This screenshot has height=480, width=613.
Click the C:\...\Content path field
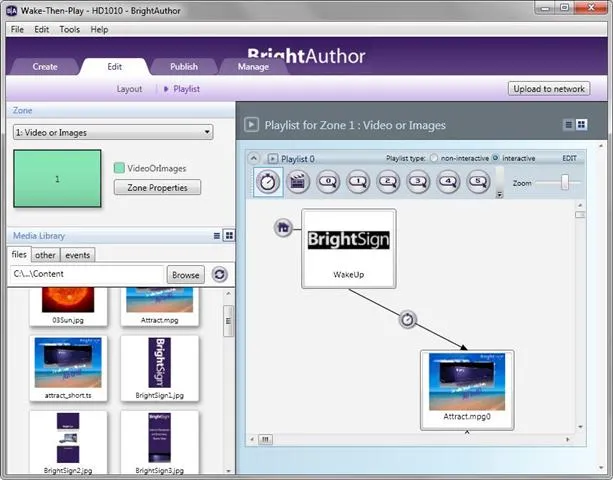tap(86, 274)
